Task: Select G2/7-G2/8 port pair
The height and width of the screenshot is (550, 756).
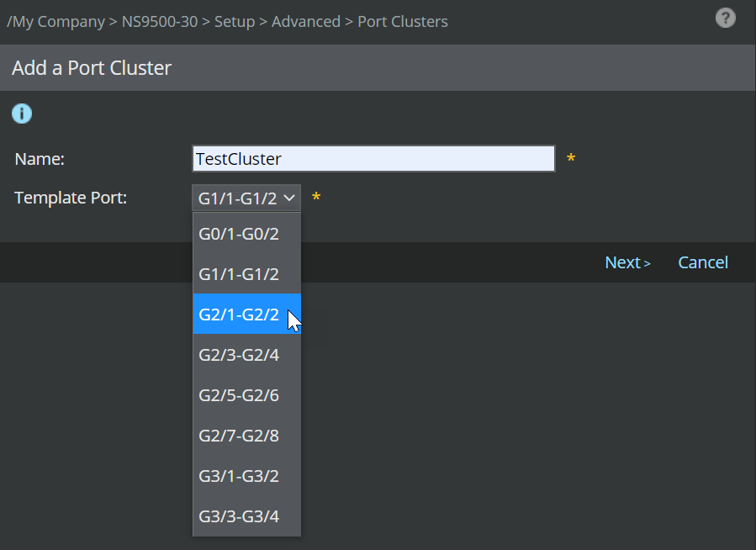Action: [247, 436]
